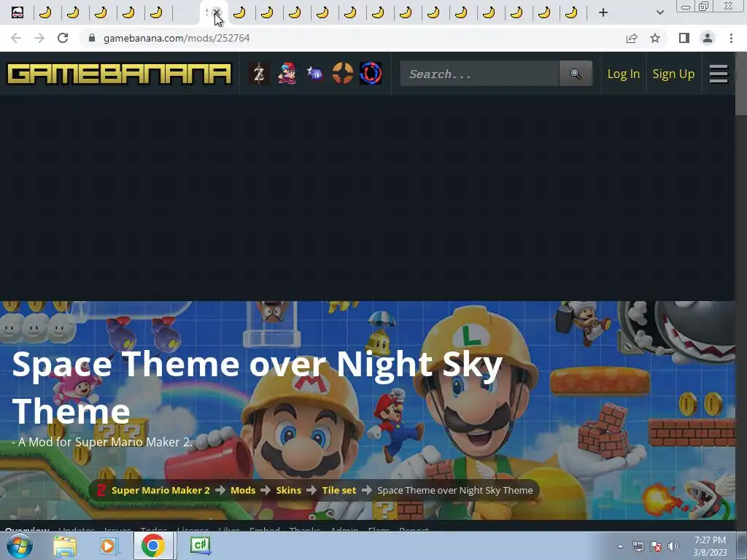
Task: Bookmark this page with the star icon
Action: [x=655, y=38]
